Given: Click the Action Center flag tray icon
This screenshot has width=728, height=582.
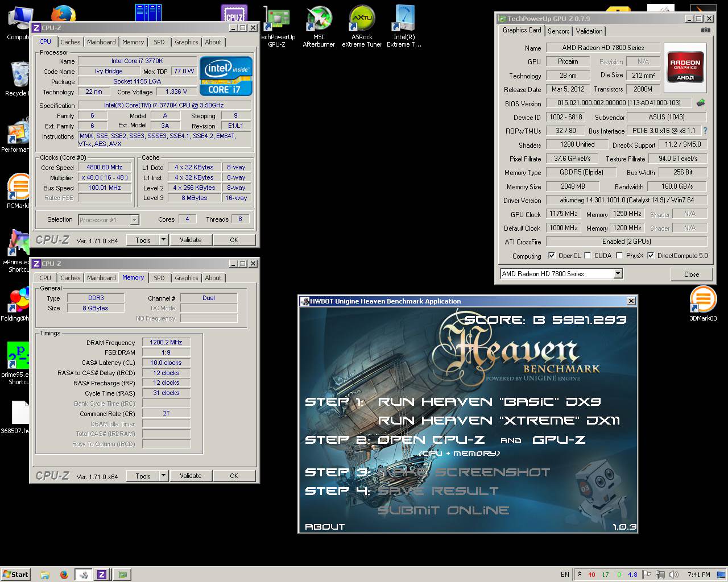Looking at the screenshot, I should (648, 575).
